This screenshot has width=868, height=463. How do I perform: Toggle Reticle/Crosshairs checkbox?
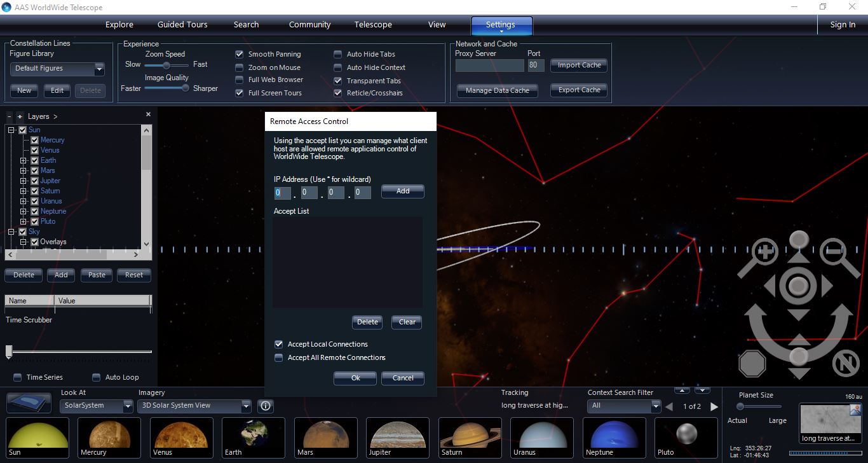(x=338, y=93)
